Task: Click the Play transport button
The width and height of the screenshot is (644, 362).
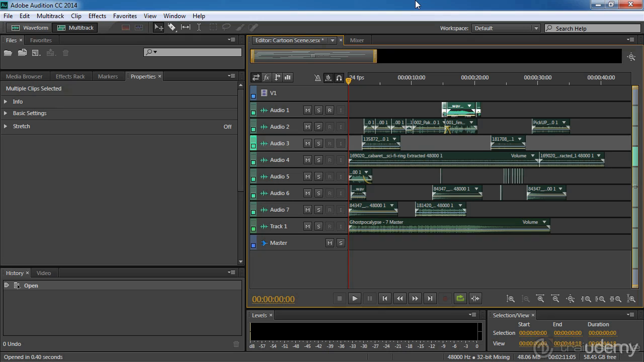Action: point(355,298)
